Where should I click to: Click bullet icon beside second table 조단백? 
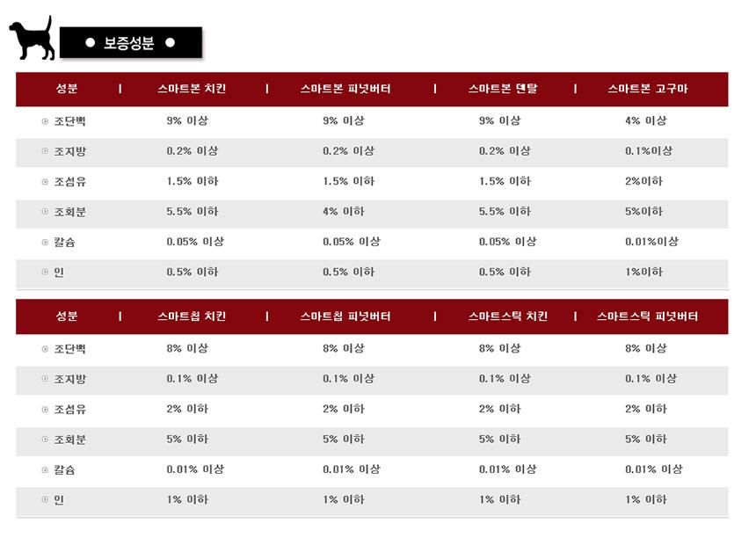[x=46, y=349]
